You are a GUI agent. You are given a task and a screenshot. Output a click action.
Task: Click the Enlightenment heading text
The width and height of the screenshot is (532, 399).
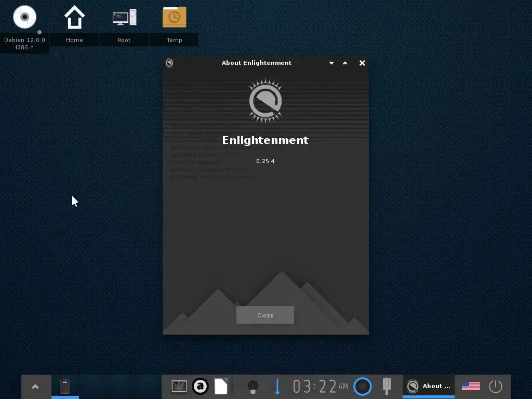pyautogui.click(x=265, y=140)
